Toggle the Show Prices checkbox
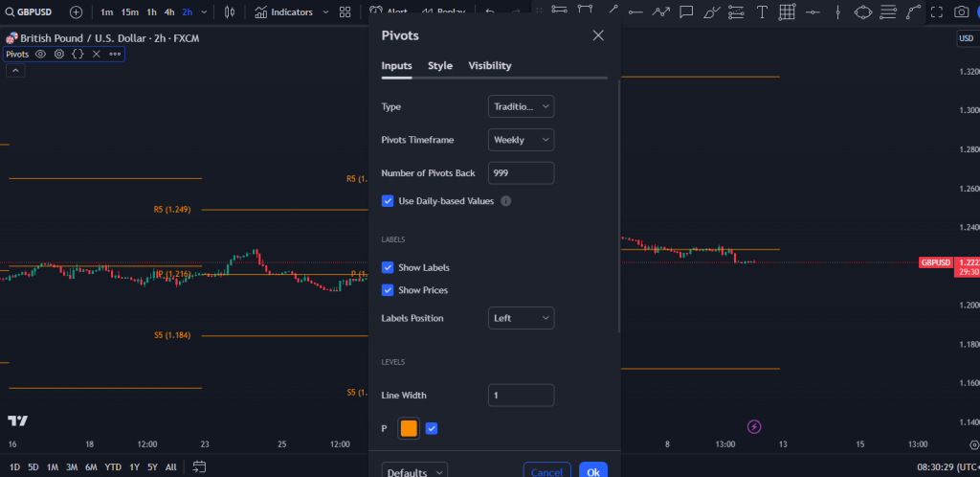This screenshot has height=477, width=980. pyautogui.click(x=388, y=290)
